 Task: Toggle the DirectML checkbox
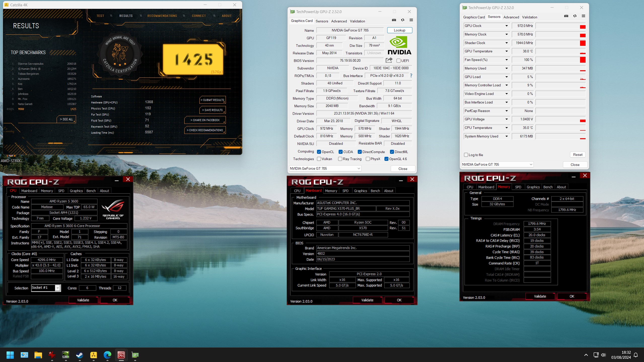(392, 152)
